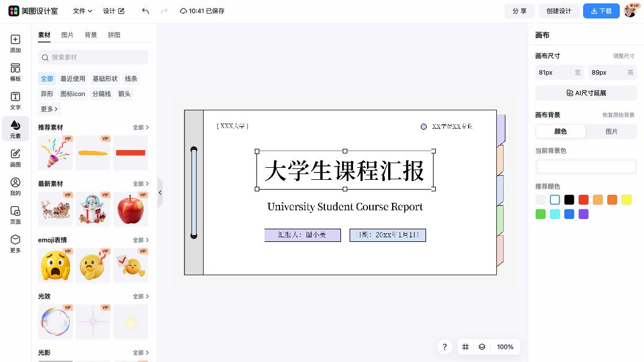
Task: Click the 美图设计室 logo
Action: click(33, 11)
